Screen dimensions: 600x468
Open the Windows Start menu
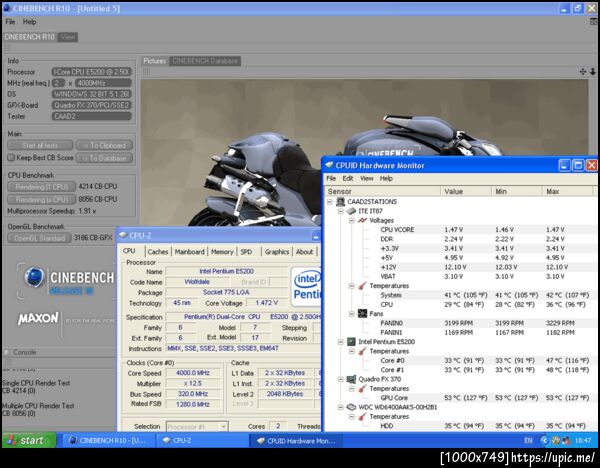28,440
